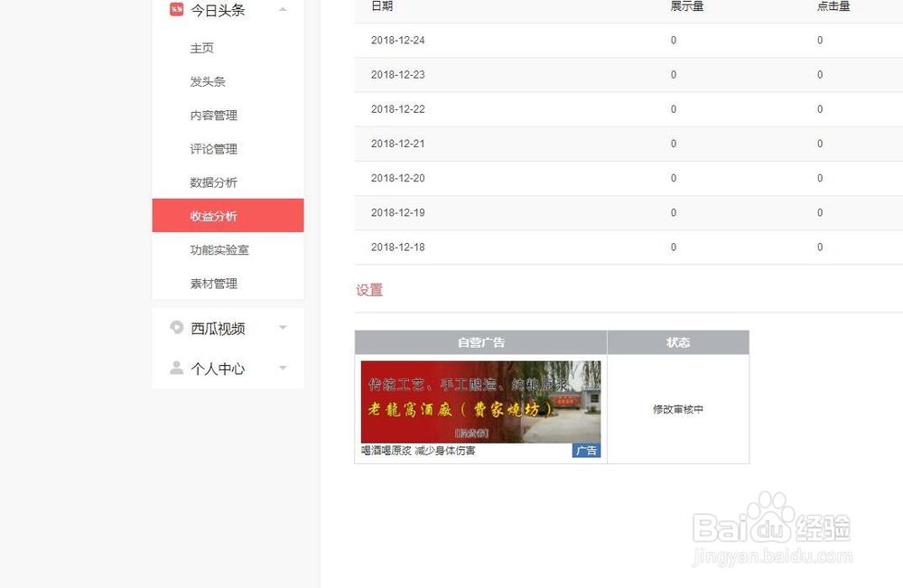
Task: Click the date 2018-12-20
Action: coord(398,179)
